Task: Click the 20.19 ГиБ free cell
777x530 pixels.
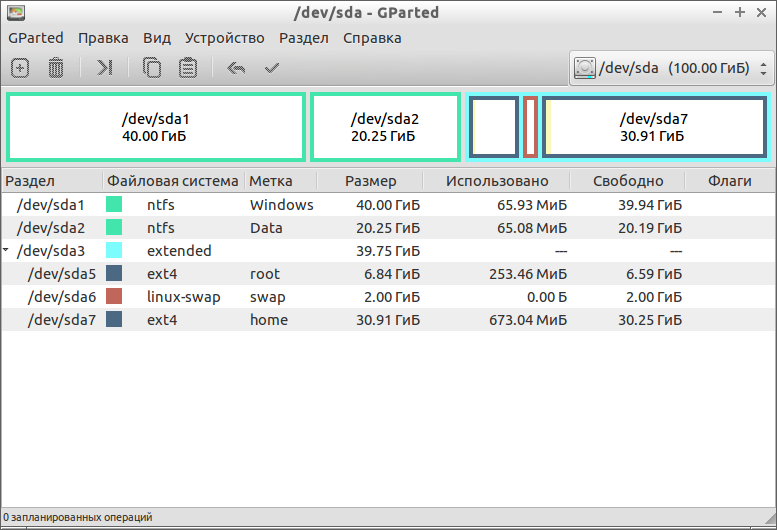Action: point(650,228)
